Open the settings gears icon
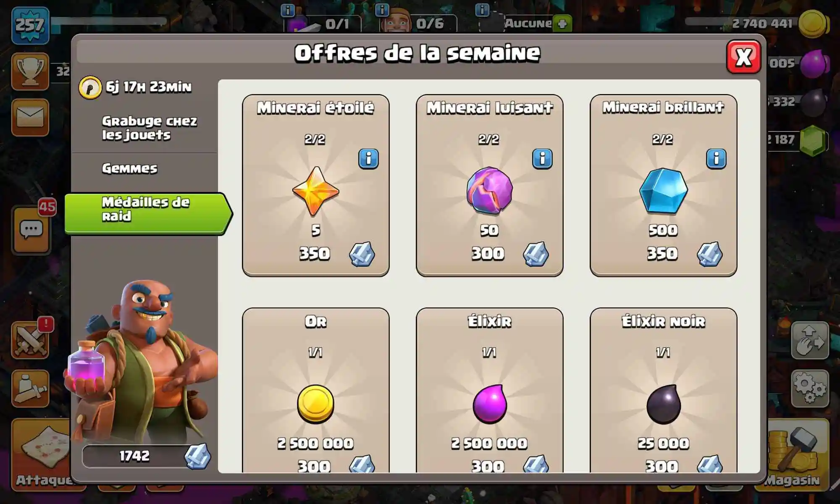 [x=810, y=389]
